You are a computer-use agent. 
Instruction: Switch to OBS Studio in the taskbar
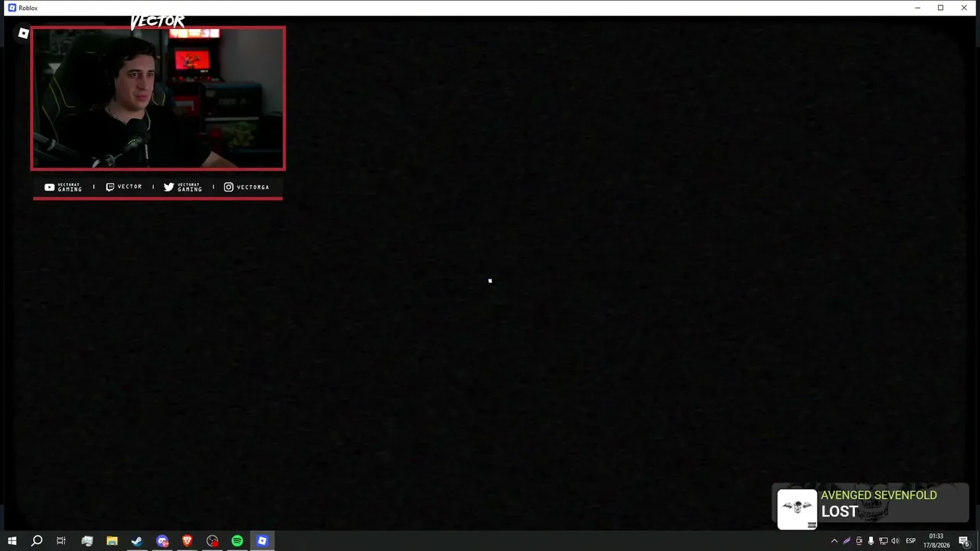(x=212, y=541)
